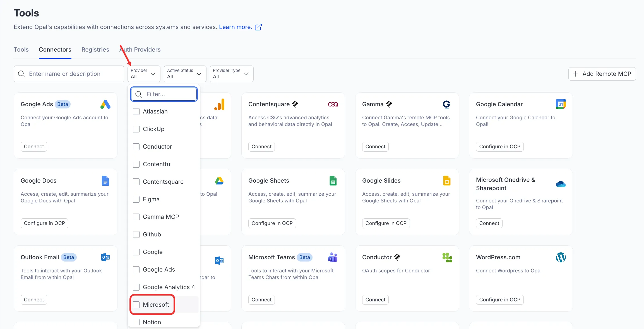Click the Google Drive triangle icon
The width and height of the screenshot is (644, 329).
click(x=219, y=181)
